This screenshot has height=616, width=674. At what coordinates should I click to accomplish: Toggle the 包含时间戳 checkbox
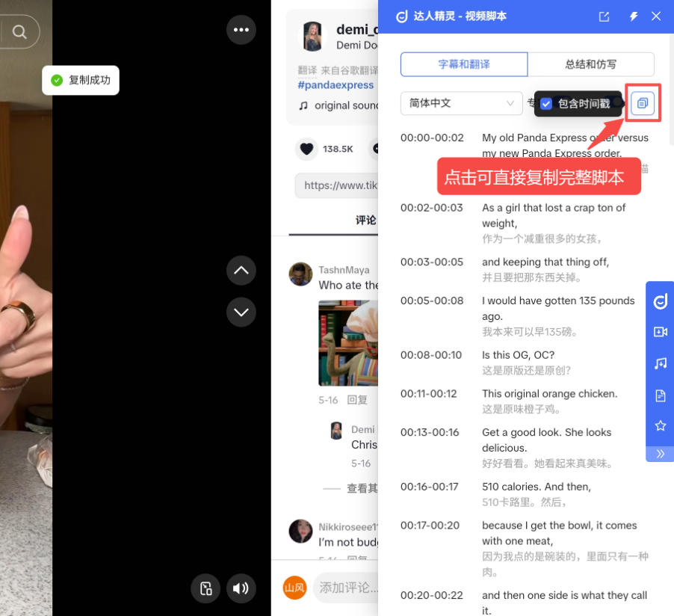tap(546, 104)
